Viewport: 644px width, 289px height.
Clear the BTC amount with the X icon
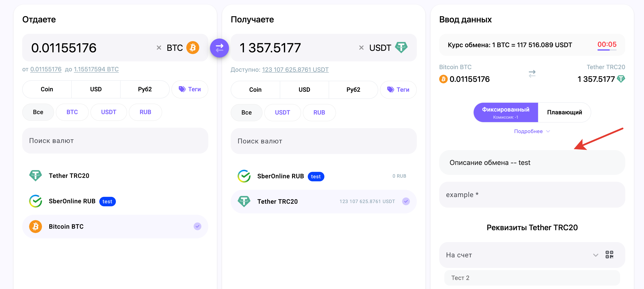coord(159,48)
